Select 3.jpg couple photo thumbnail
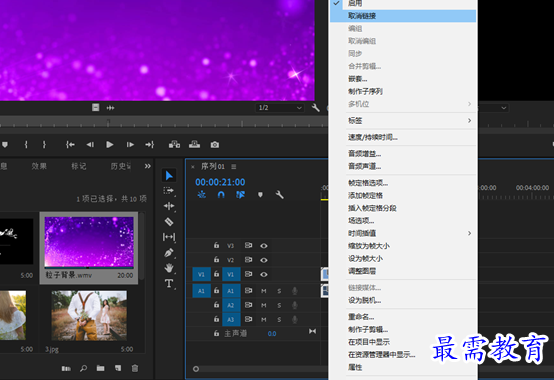 89,315
